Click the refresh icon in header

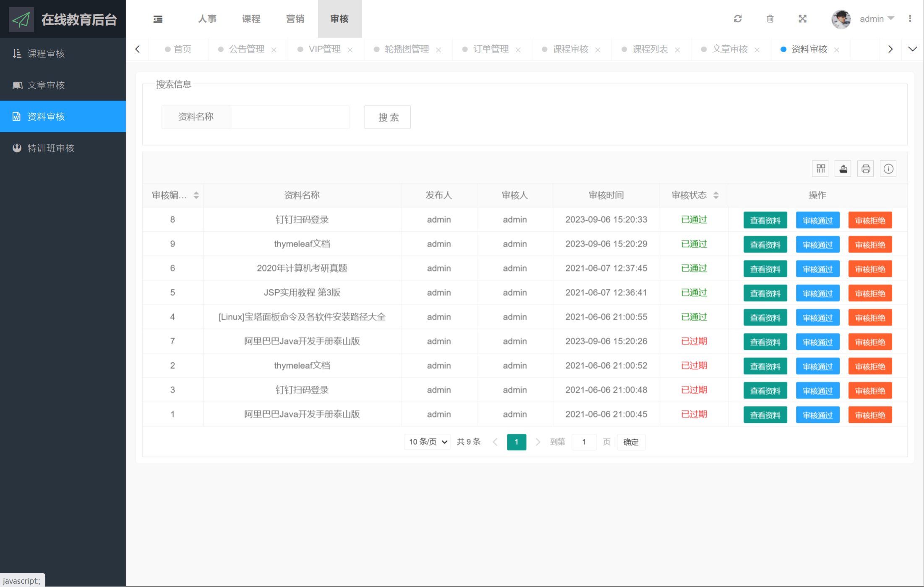[738, 19]
